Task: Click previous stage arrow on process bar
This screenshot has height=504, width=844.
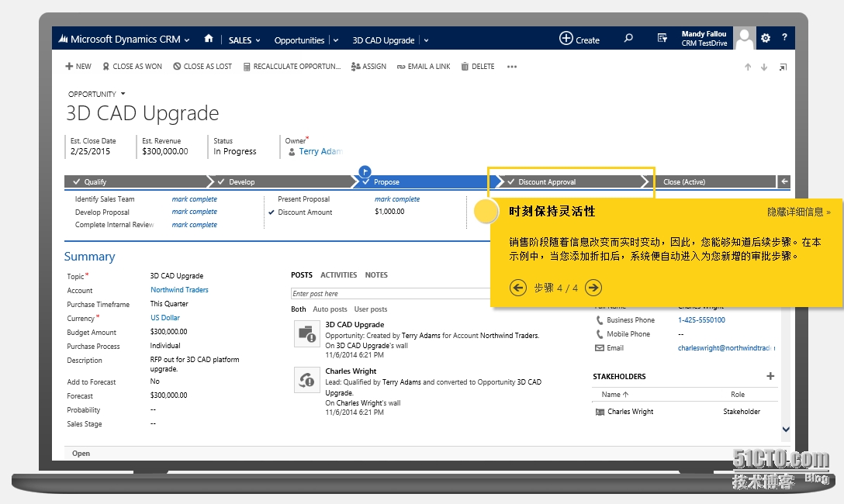Action: click(x=784, y=181)
